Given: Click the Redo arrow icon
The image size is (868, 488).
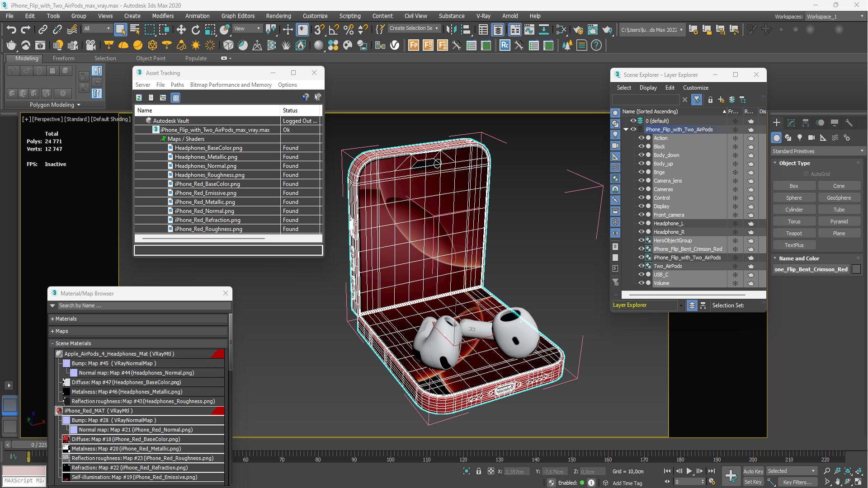Looking at the screenshot, I should pyautogui.click(x=26, y=30).
